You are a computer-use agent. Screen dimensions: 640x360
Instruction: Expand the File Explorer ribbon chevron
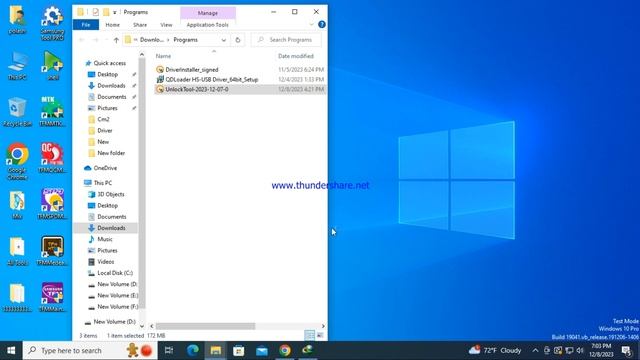(x=311, y=24)
